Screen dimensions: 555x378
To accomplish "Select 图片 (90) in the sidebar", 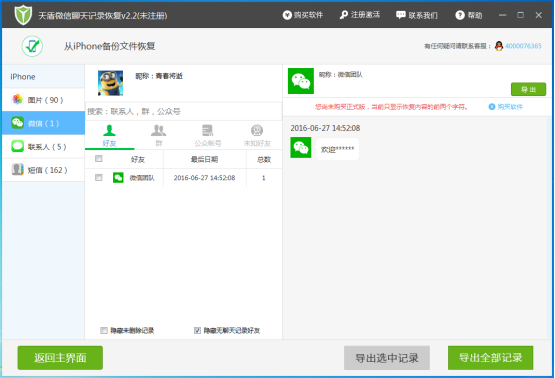I will click(43, 100).
